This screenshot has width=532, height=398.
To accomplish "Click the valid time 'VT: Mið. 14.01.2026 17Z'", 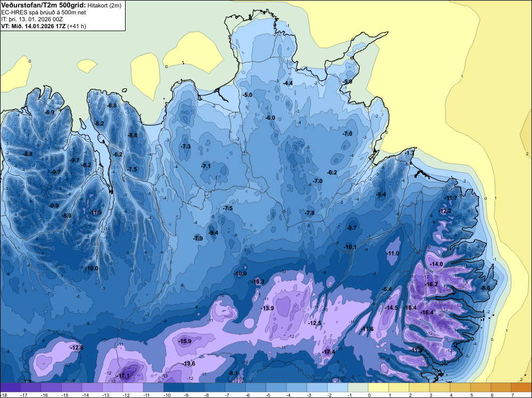I will (x=34, y=26).
